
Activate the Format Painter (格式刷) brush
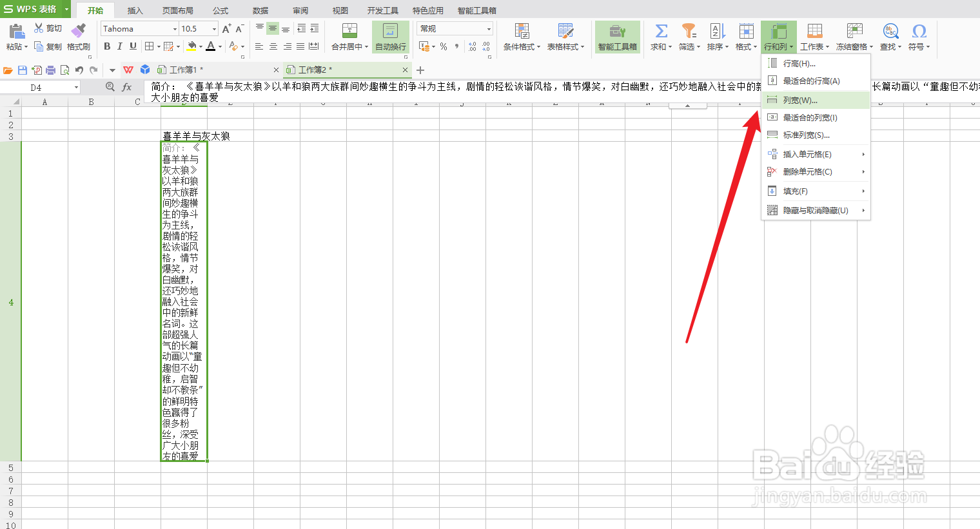click(78, 37)
